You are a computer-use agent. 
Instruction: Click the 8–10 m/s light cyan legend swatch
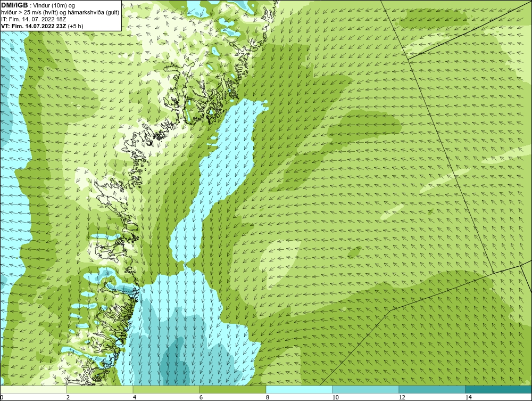coord(299,389)
